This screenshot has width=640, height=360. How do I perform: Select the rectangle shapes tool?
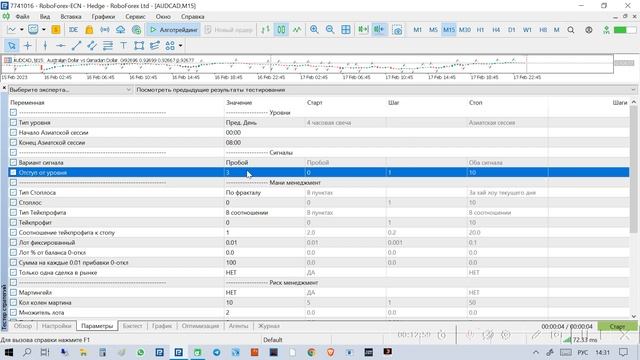pos(139,45)
